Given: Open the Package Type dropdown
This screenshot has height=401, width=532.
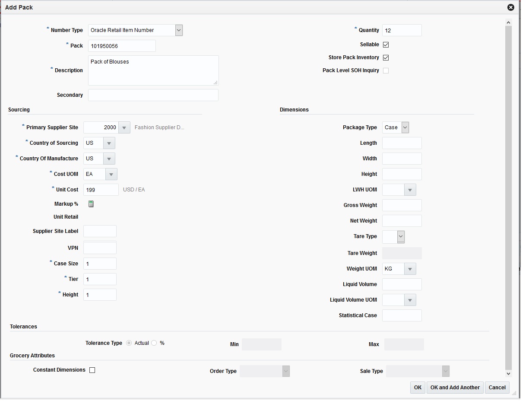Looking at the screenshot, I should point(405,127).
